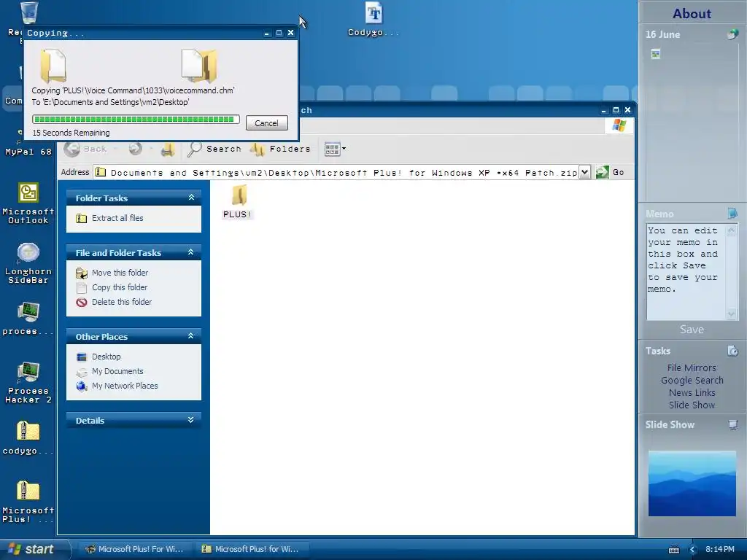Open Slide Show task link
Viewport: 747px width, 560px height.
click(692, 405)
